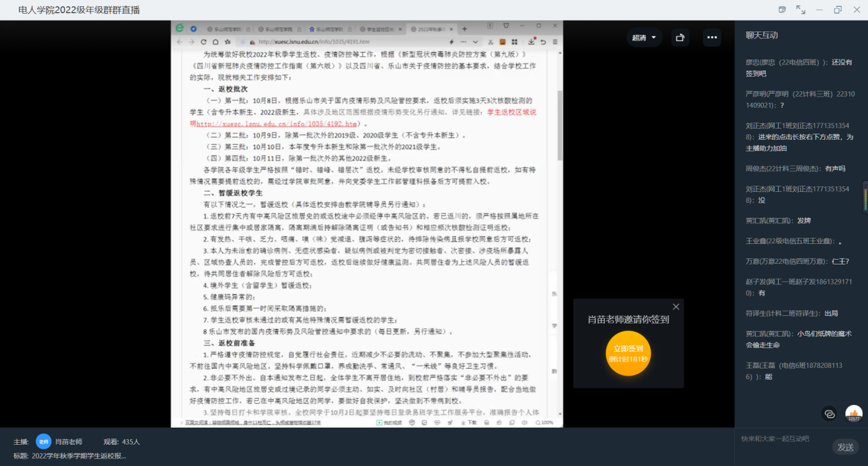Click the shared browser's scrollbar

(559, 123)
